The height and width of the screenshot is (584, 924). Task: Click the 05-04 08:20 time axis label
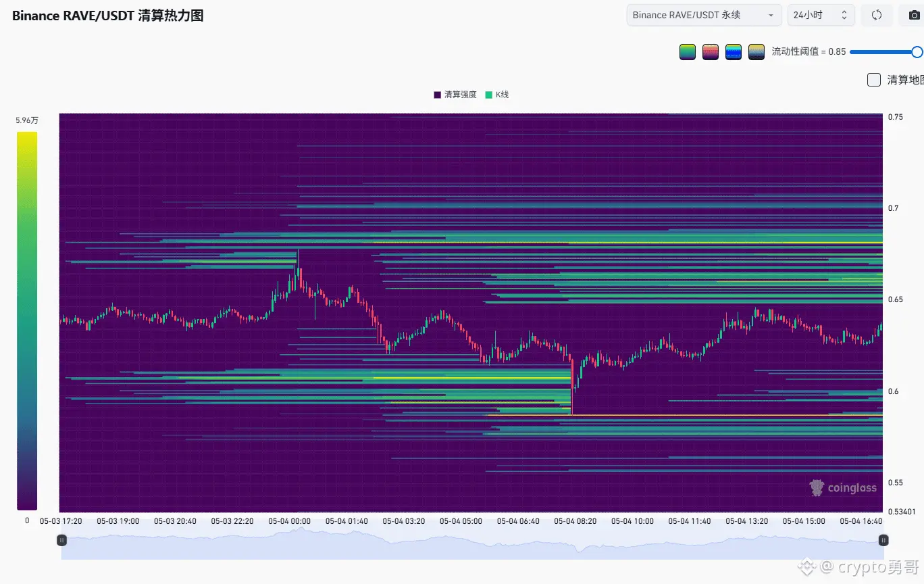point(575,521)
